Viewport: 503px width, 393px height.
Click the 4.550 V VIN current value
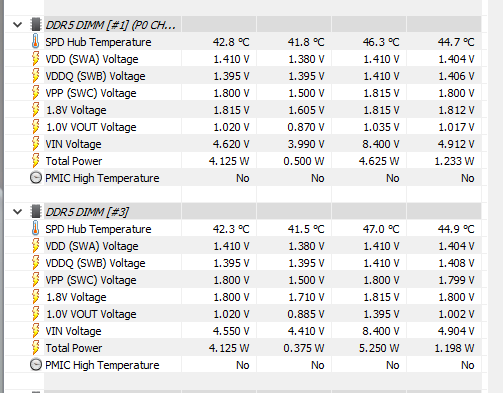231,331
